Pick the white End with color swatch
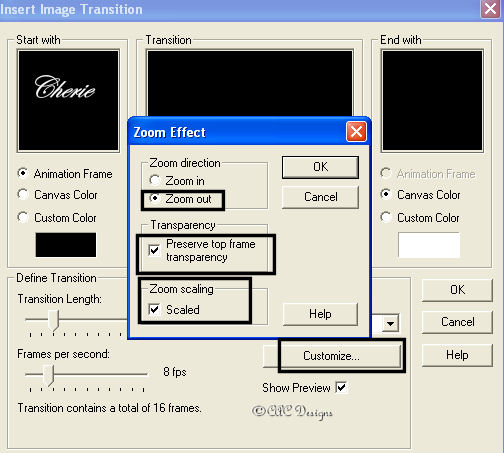This screenshot has width=504, height=453. click(x=429, y=245)
